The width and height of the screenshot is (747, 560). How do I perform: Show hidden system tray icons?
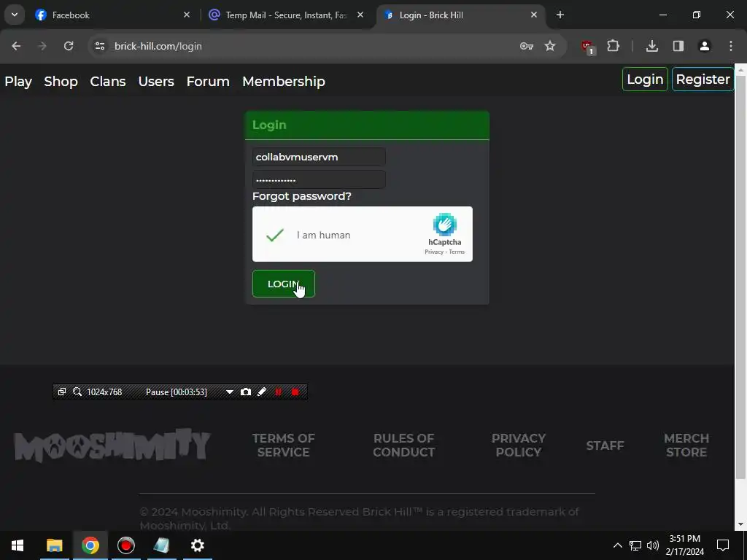tap(617, 545)
